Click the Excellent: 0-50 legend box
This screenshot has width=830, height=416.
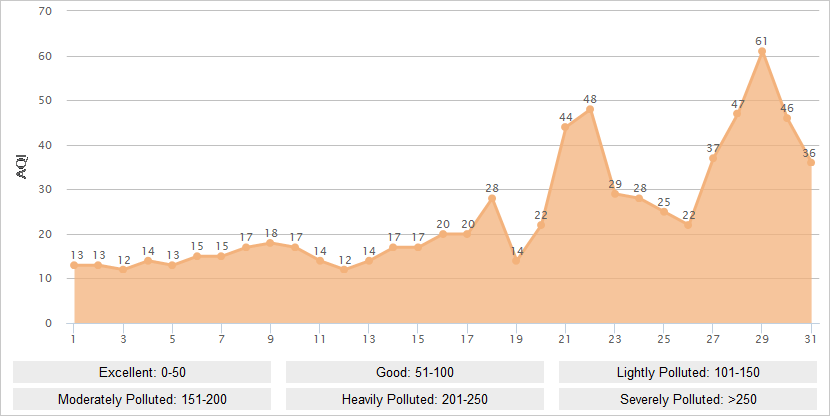(x=142, y=372)
